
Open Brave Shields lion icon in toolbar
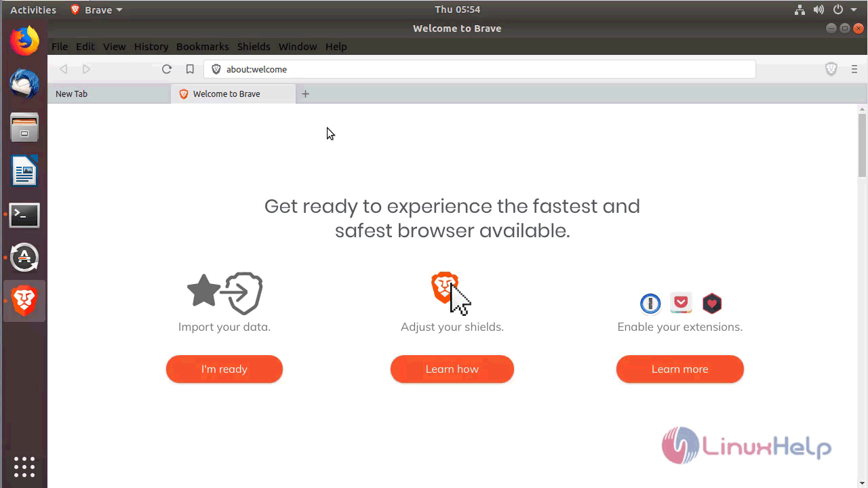831,69
